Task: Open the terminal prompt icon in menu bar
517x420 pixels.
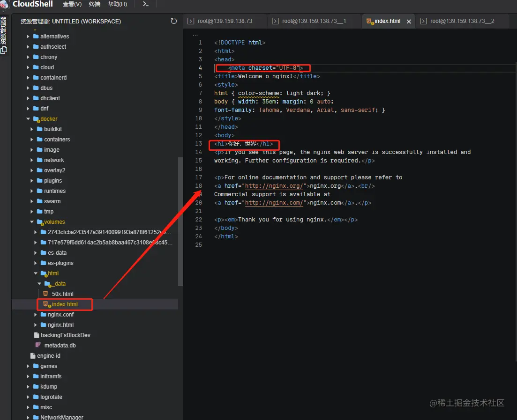Action: click(145, 4)
